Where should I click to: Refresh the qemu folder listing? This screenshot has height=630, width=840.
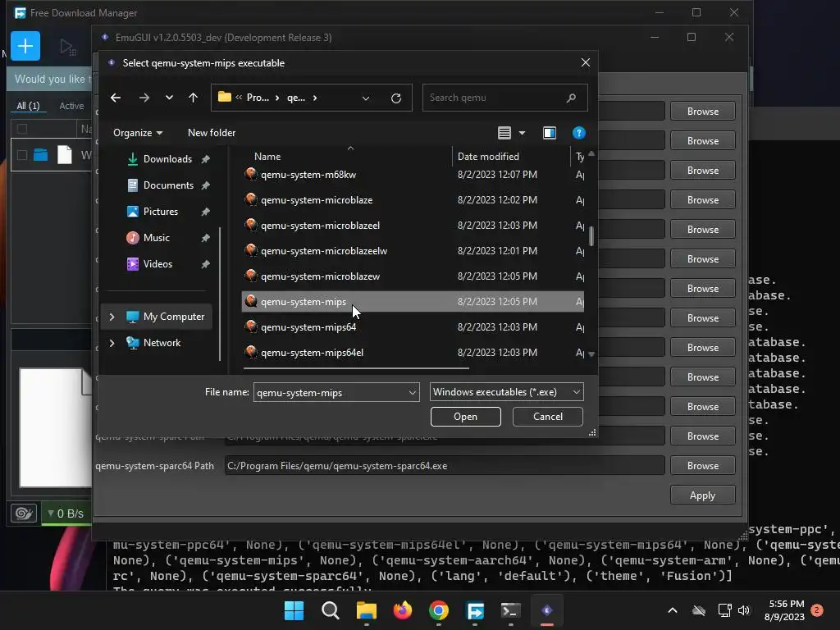pos(396,98)
